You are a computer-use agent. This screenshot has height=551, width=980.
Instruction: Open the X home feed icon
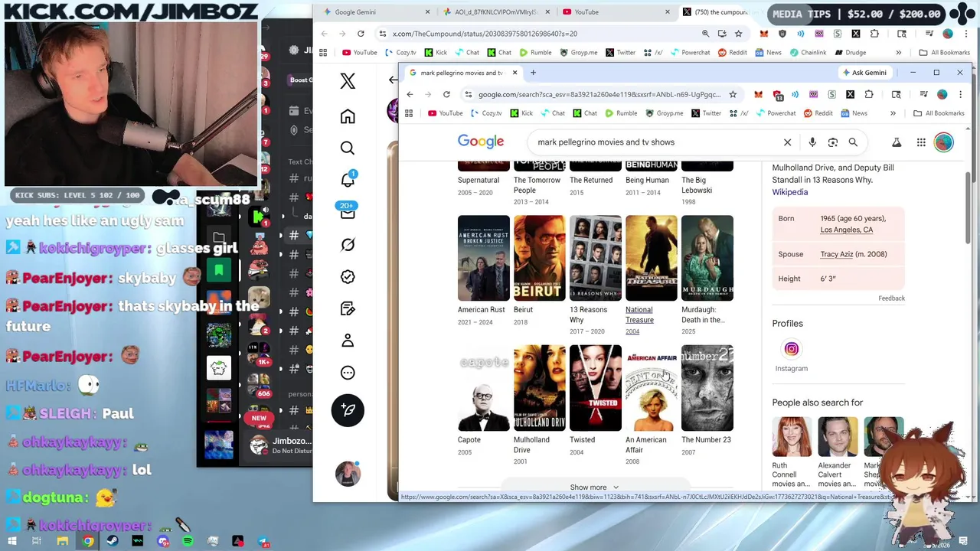[x=348, y=116]
